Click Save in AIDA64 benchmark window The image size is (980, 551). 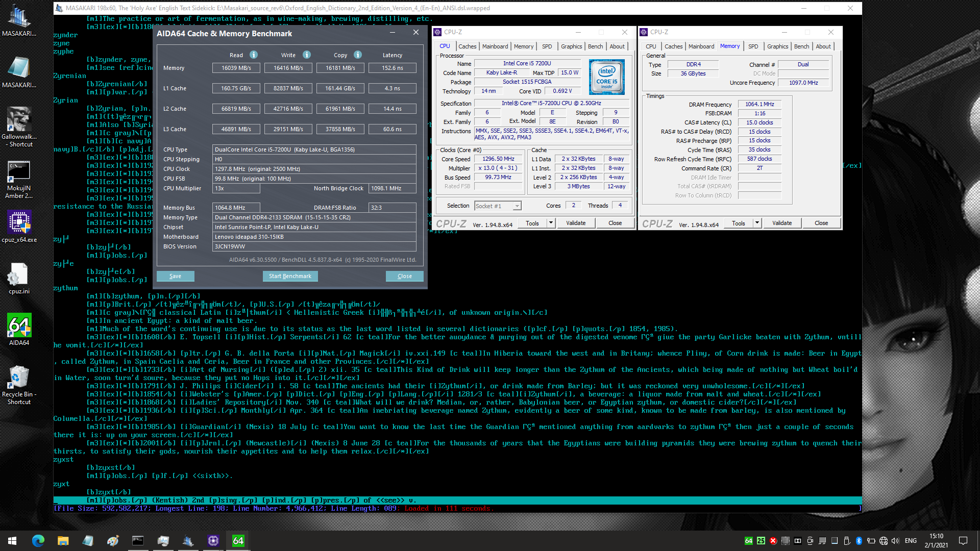pyautogui.click(x=175, y=276)
